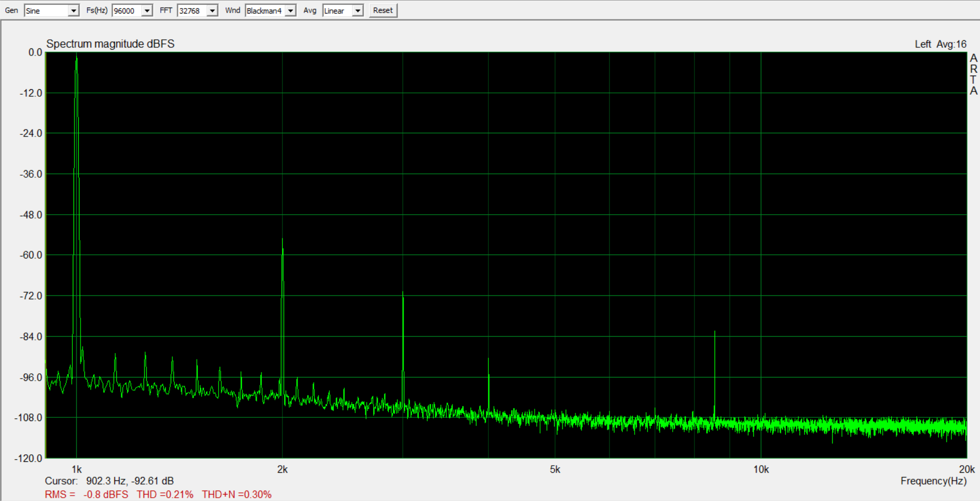Click the Gen label text
This screenshot has height=501, width=980.
[x=11, y=10]
